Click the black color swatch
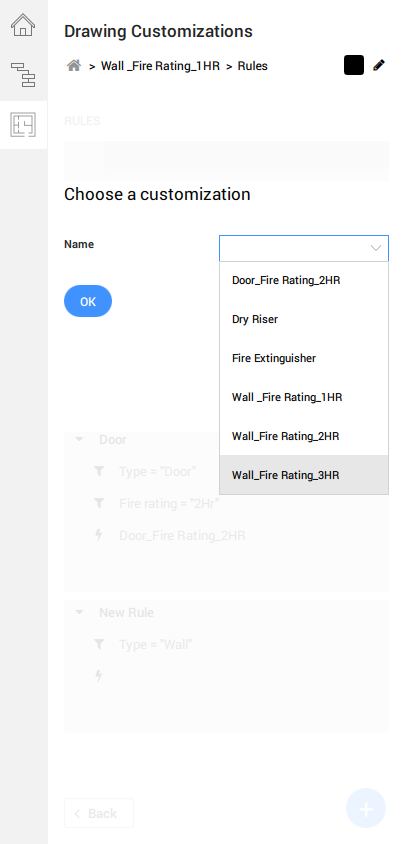The image size is (405, 844). pos(354,65)
